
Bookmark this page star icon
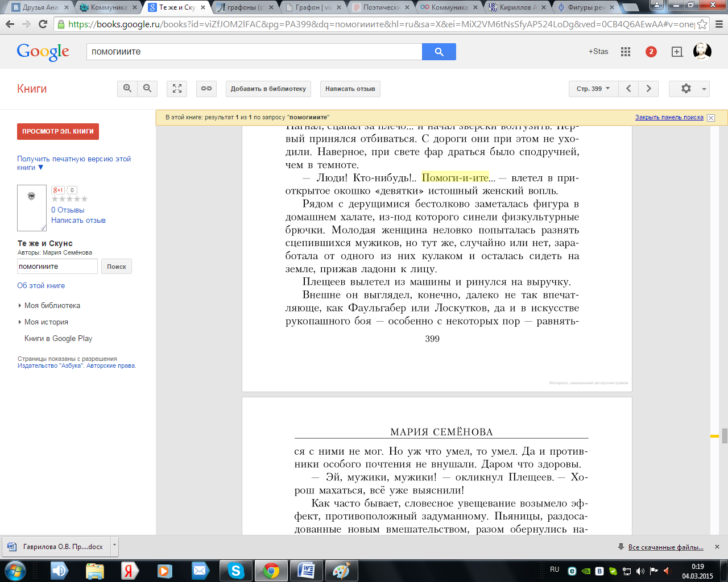coord(702,24)
